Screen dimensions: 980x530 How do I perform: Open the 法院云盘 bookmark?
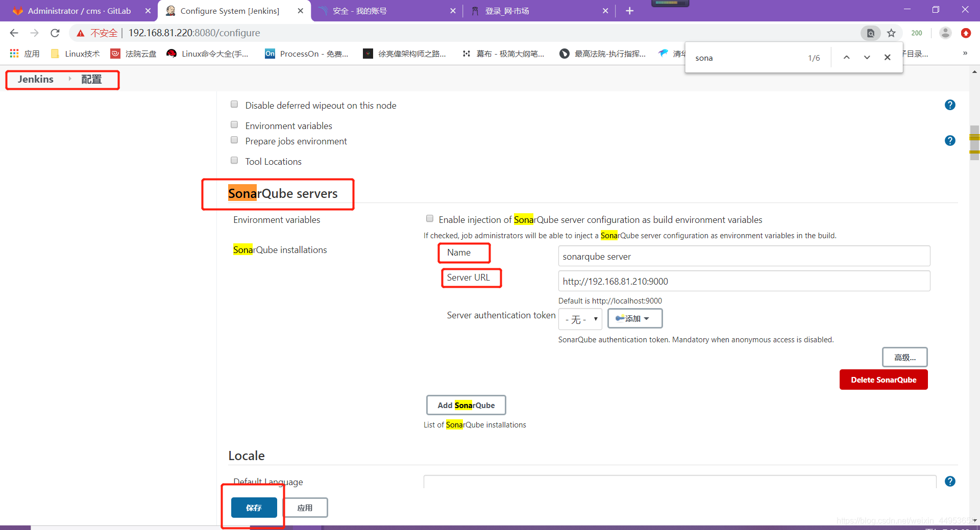[134, 54]
